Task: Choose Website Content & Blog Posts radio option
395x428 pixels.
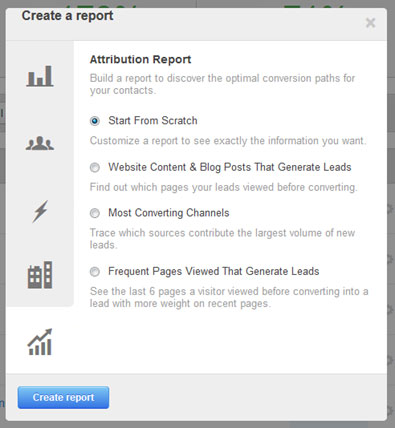Action: [x=95, y=167]
